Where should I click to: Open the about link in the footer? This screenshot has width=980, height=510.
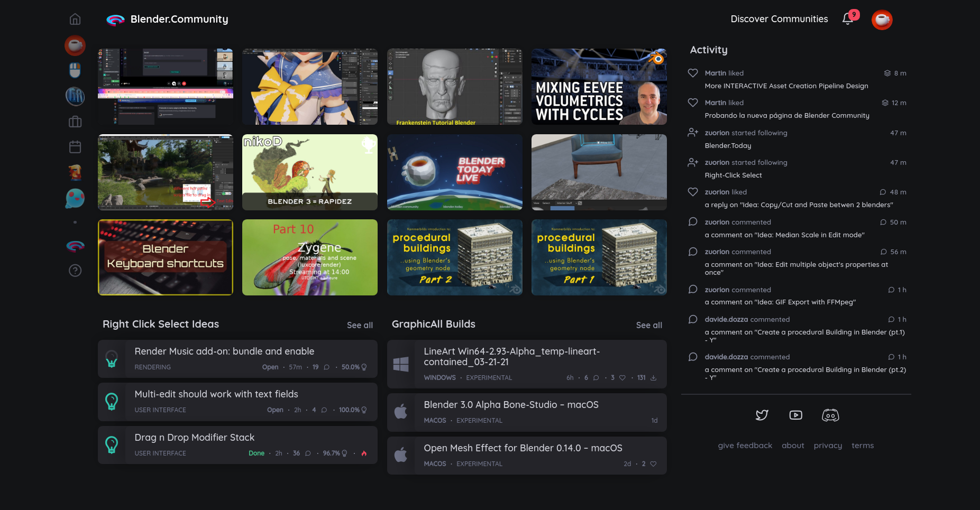(793, 446)
